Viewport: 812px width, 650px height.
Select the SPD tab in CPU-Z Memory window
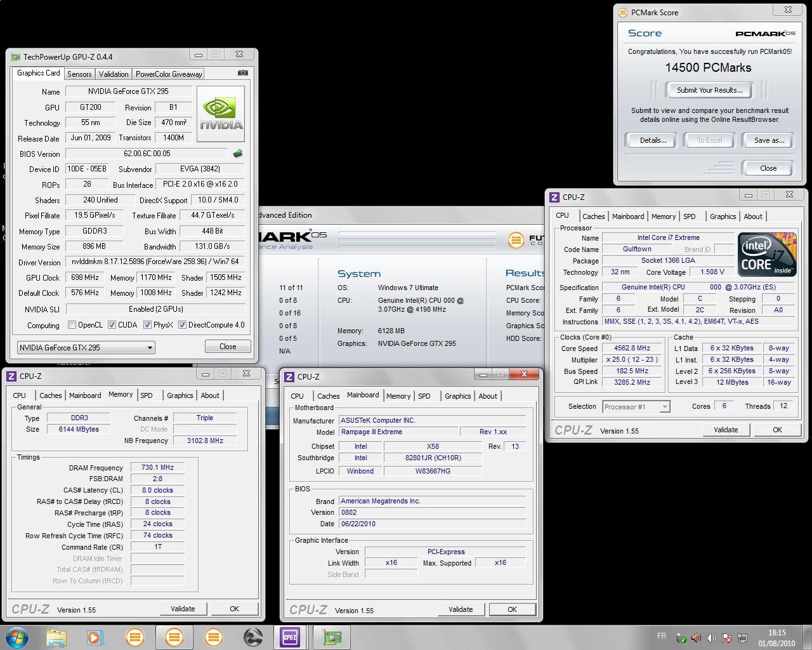point(147,395)
